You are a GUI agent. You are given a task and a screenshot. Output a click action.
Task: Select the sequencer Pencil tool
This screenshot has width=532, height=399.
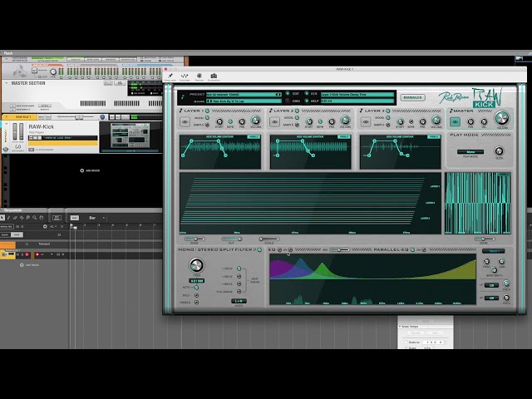9,218
